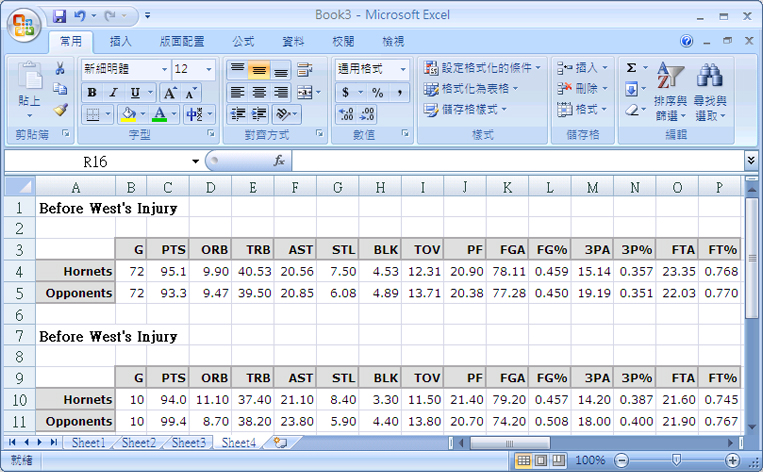This screenshot has width=763, height=472.
Task: Open Find & Select binoculars icon
Action: coord(710,94)
